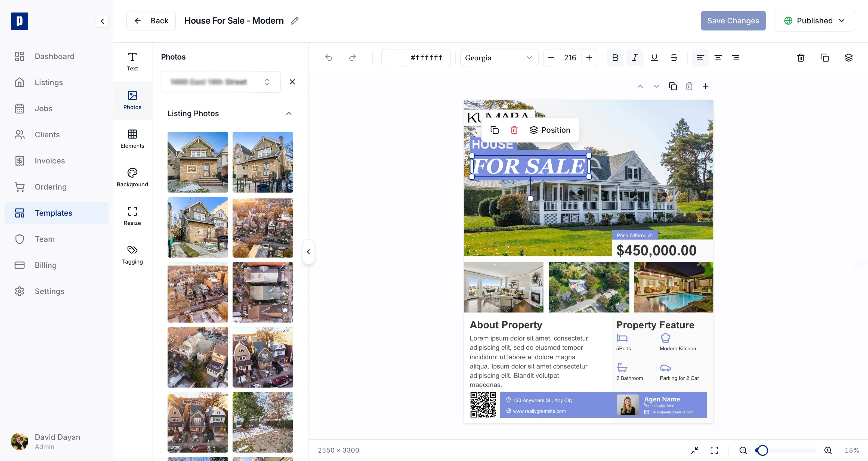This screenshot has width=868, height=461.
Task: Select the Resize tool
Action: (x=132, y=216)
